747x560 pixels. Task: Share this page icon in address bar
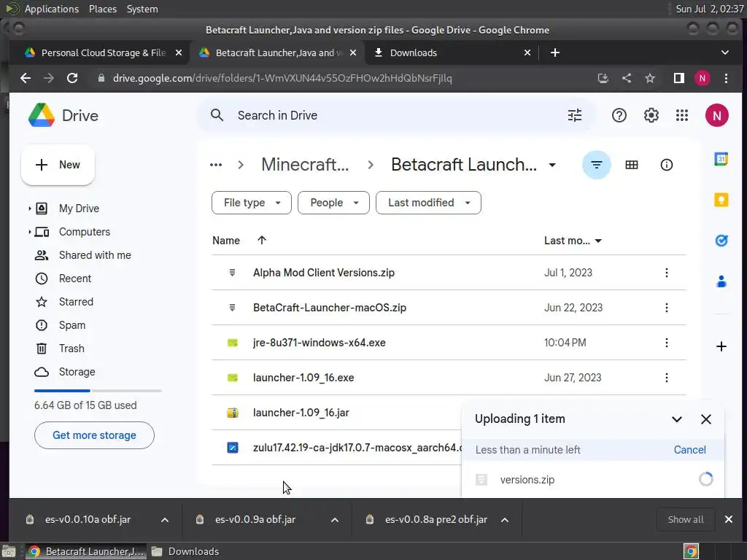(627, 78)
